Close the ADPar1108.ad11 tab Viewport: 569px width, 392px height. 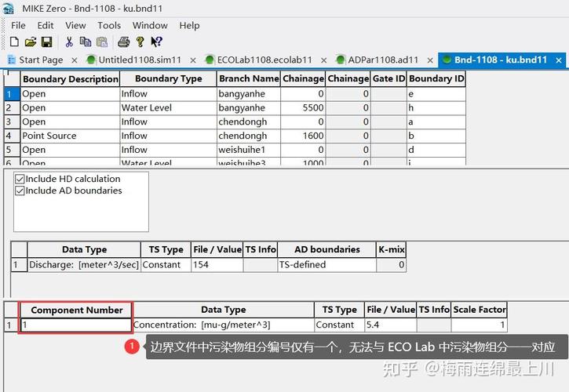coord(429,60)
